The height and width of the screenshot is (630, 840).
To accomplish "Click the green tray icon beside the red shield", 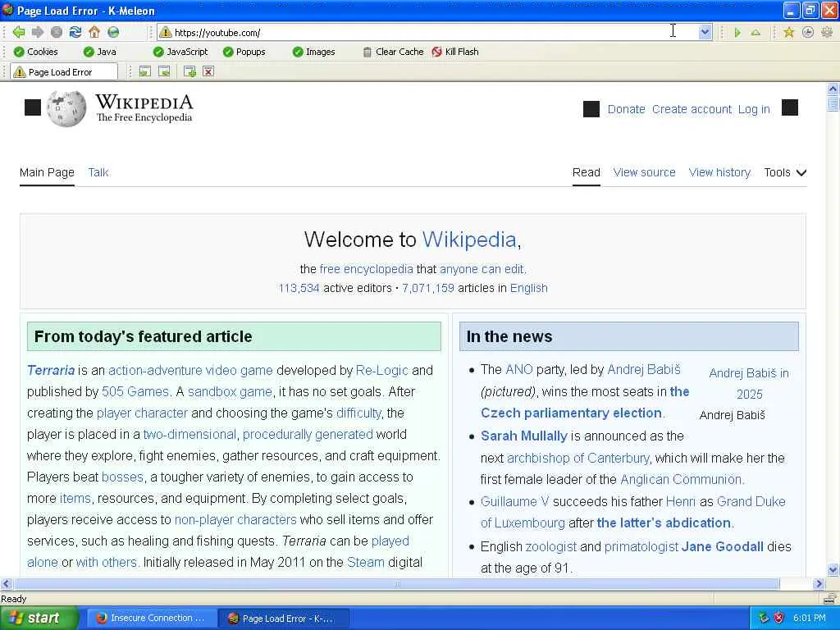I will (x=764, y=619).
